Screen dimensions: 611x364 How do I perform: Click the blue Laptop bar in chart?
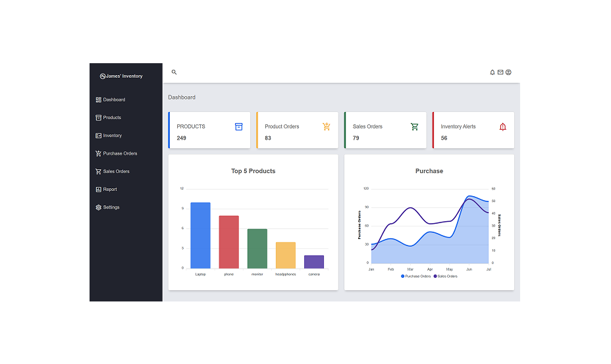click(200, 236)
